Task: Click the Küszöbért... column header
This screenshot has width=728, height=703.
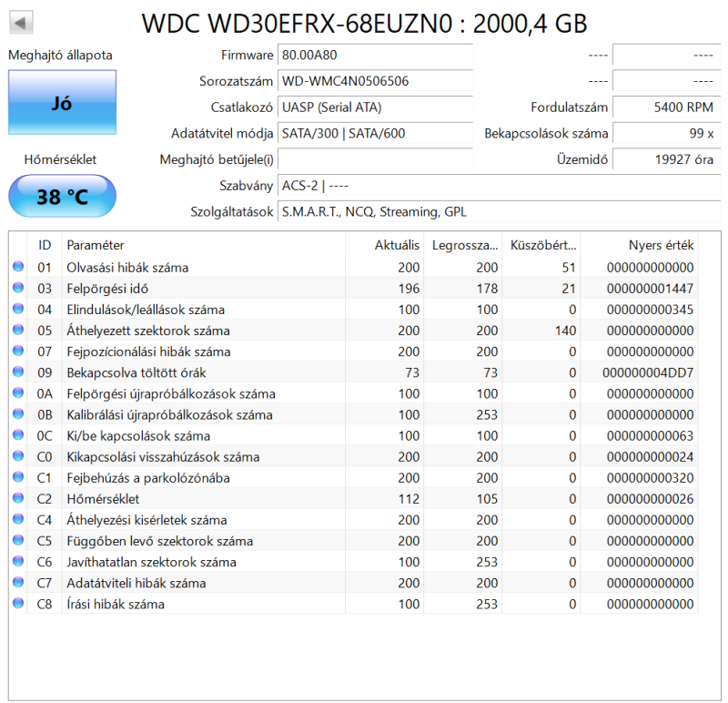Action: (x=541, y=245)
